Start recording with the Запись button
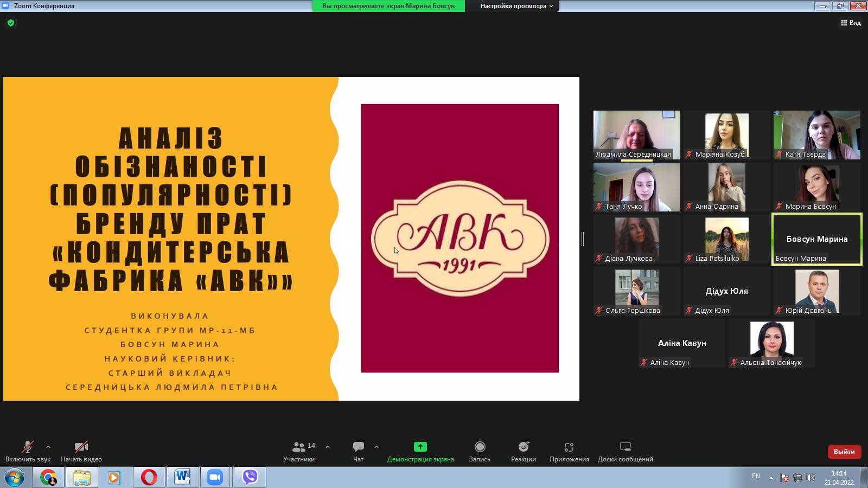 [480, 447]
